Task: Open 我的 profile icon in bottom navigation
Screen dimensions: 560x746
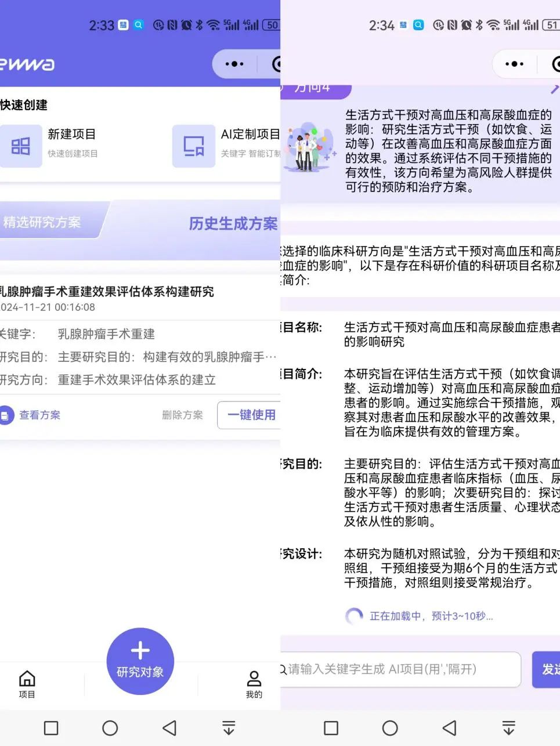Action: (254, 679)
